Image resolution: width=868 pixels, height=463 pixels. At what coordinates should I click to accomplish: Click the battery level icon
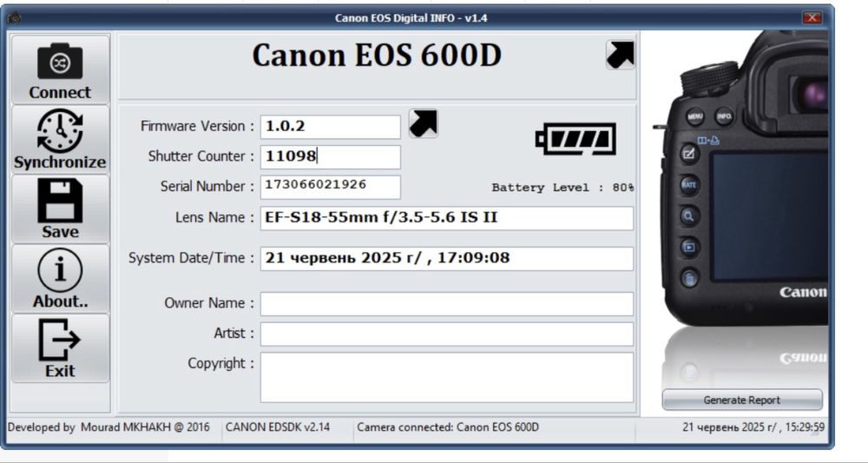tap(575, 139)
